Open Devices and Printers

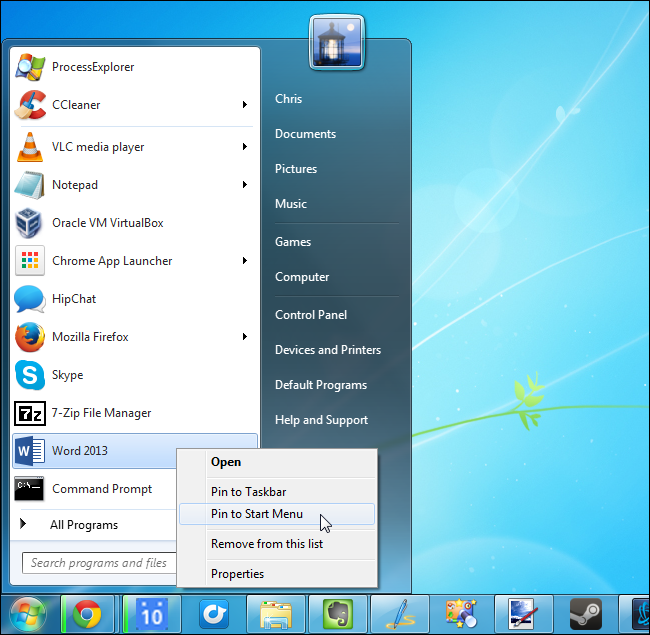[328, 350]
